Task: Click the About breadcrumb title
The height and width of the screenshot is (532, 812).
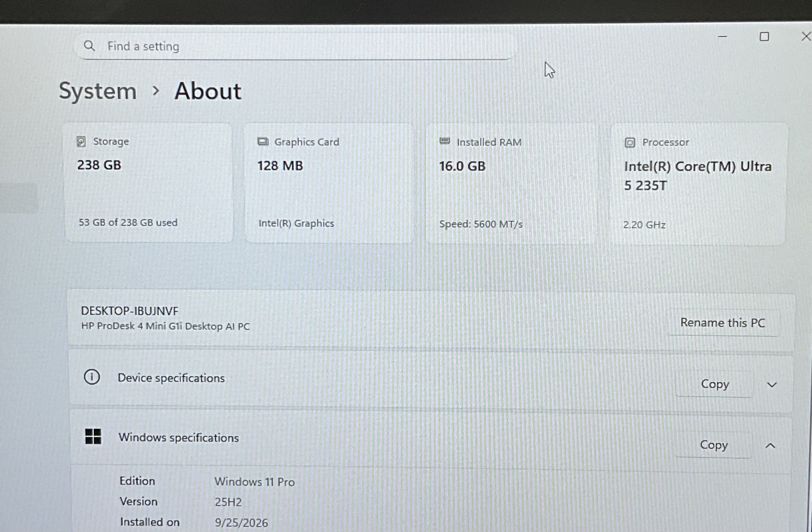Action: [208, 91]
